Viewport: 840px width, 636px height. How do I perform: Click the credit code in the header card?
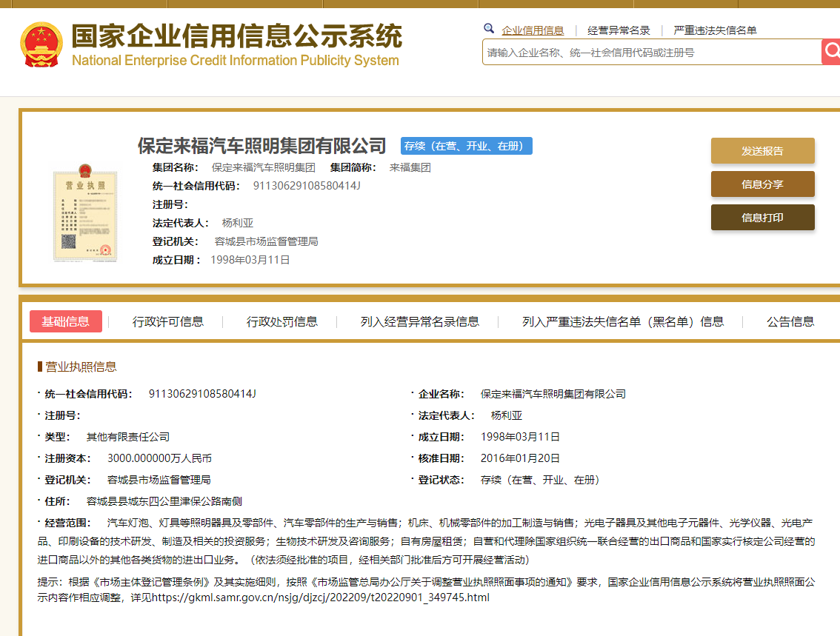click(x=307, y=186)
